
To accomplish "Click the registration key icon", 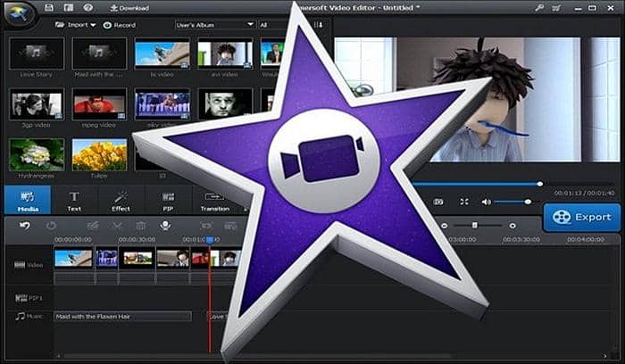I will coord(539,7).
